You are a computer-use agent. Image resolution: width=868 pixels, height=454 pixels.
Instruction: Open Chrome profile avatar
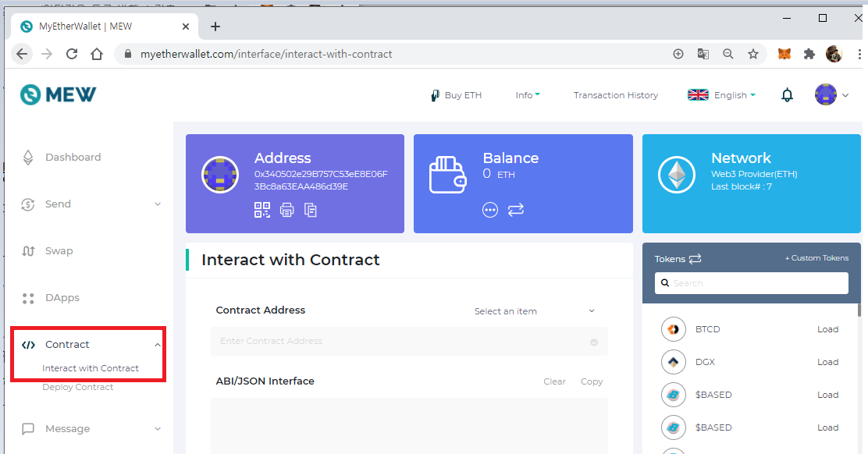[x=834, y=54]
